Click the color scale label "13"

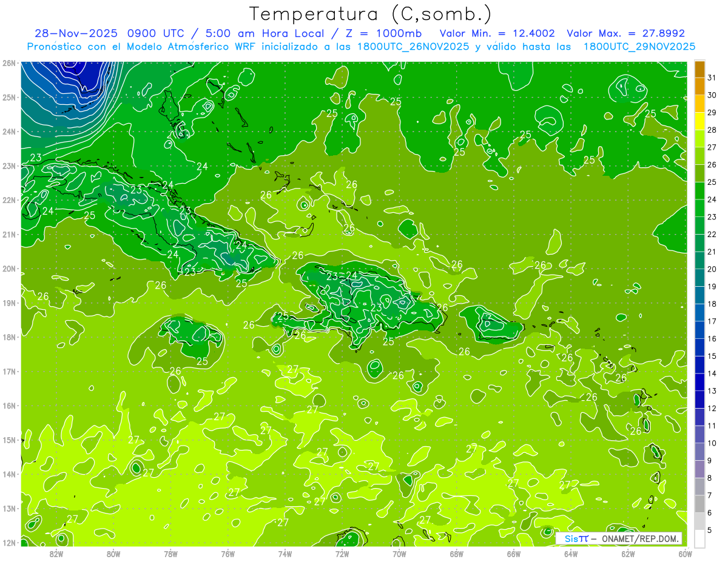pyautogui.click(x=712, y=390)
